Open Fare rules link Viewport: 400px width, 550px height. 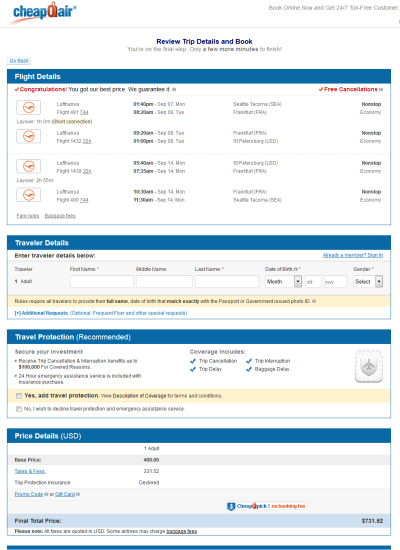(28, 216)
